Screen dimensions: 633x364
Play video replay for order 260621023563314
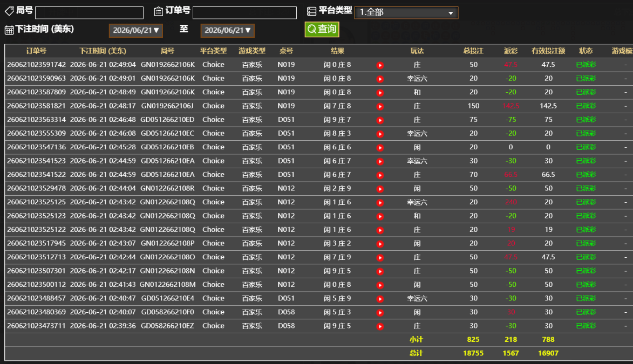380,120
